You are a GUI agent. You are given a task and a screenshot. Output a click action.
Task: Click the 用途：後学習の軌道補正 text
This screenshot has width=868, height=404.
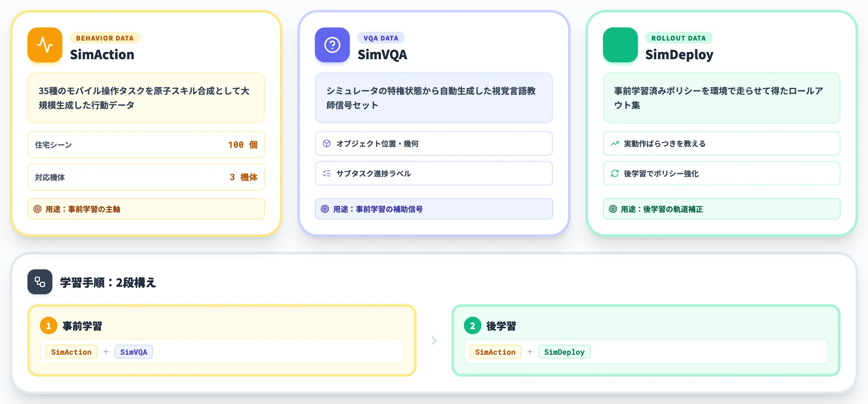662,209
